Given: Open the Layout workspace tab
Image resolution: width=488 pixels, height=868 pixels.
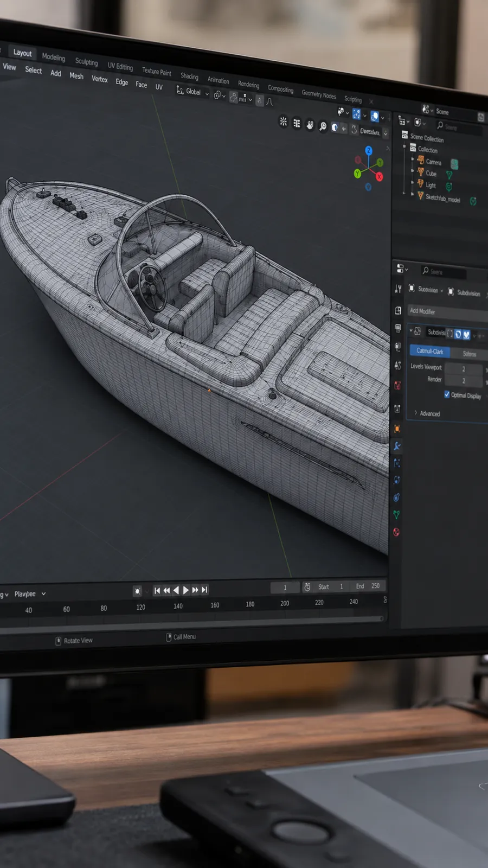Looking at the screenshot, I should coord(23,53).
